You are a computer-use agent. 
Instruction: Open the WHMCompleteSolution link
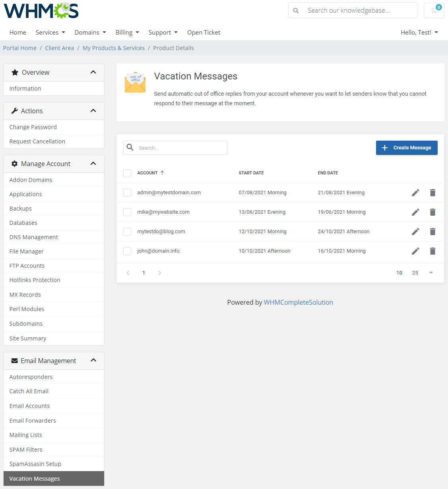click(x=299, y=302)
